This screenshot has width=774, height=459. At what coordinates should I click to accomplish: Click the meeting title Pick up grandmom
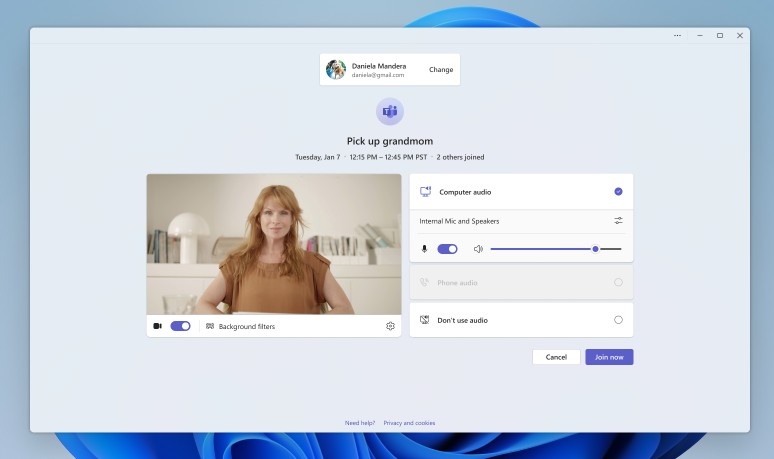click(389, 141)
